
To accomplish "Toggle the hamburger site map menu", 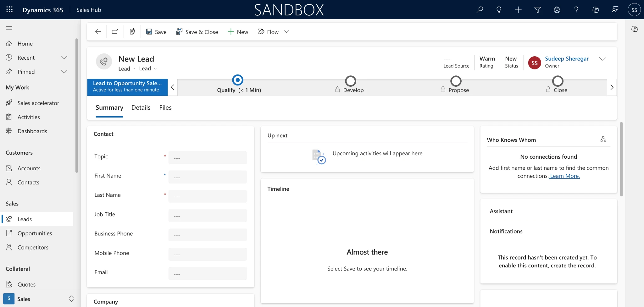I will pos(9,28).
